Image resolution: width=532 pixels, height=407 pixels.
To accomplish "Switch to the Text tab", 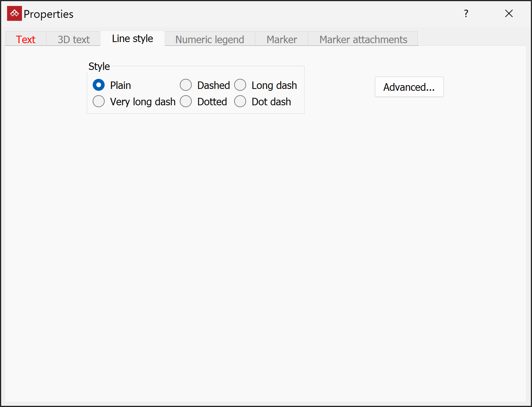I will tap(26, 39).
